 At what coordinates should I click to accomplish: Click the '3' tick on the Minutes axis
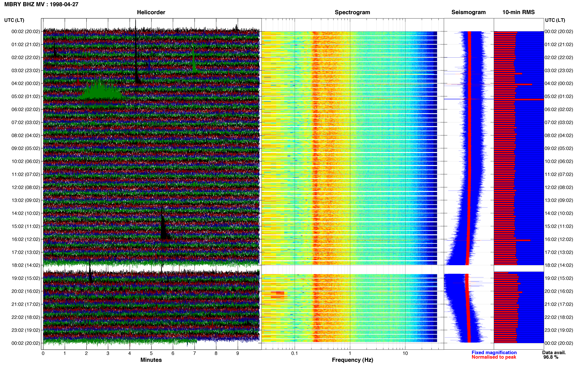pos(108,353)
